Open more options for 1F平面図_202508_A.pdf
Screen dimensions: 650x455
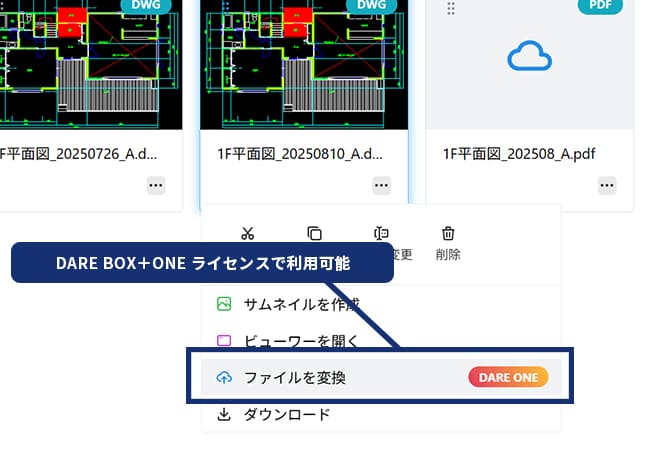tap(607, 185)
